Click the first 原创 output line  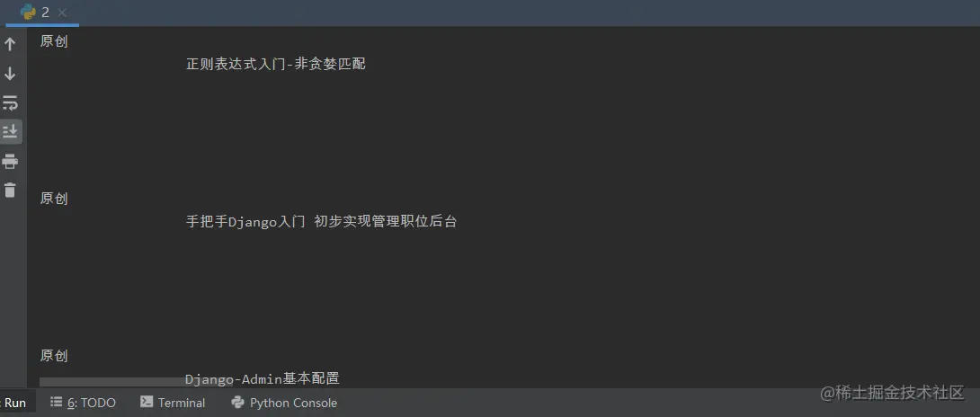click(54, 42)
